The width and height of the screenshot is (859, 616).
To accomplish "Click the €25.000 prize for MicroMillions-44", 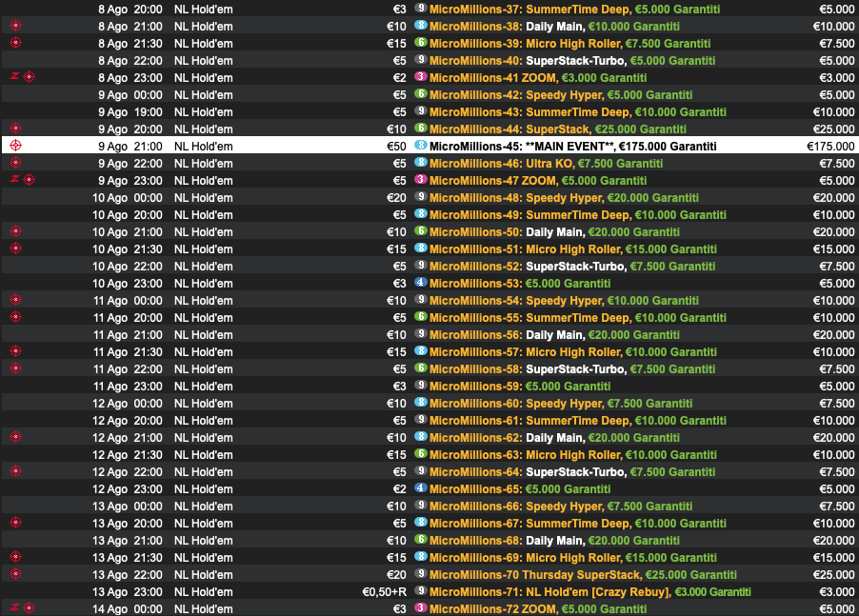I will (x=834, y=129).
